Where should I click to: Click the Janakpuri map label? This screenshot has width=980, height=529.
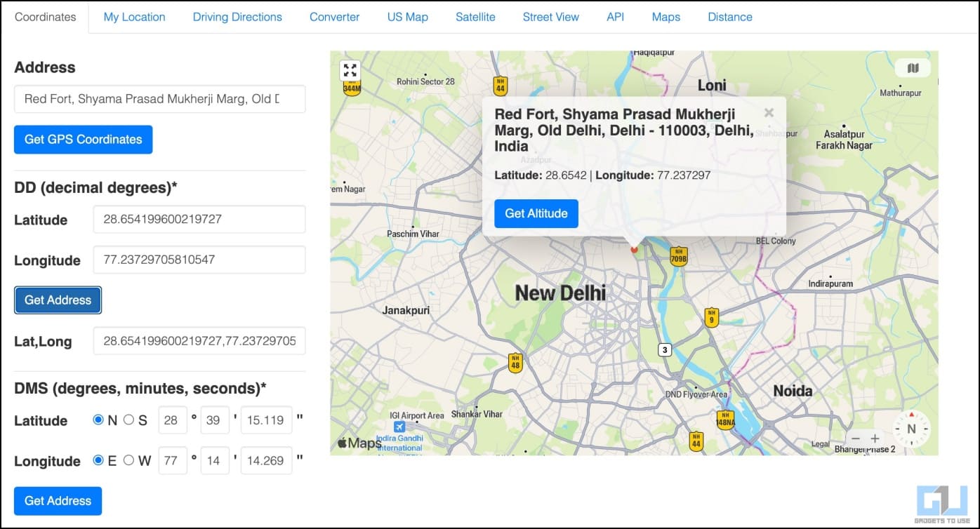coord(406,310)
